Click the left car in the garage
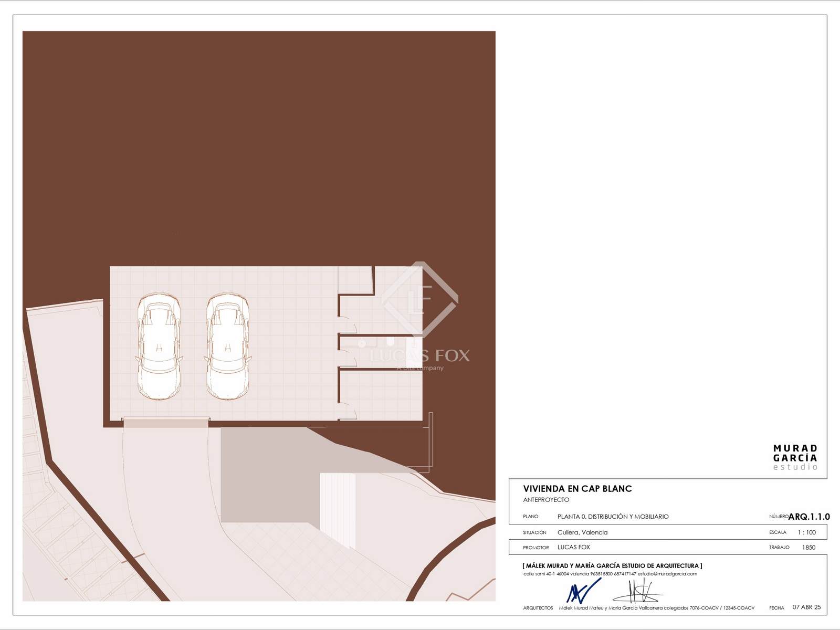Screen dimensions: 840x630 tap(160, 348)
